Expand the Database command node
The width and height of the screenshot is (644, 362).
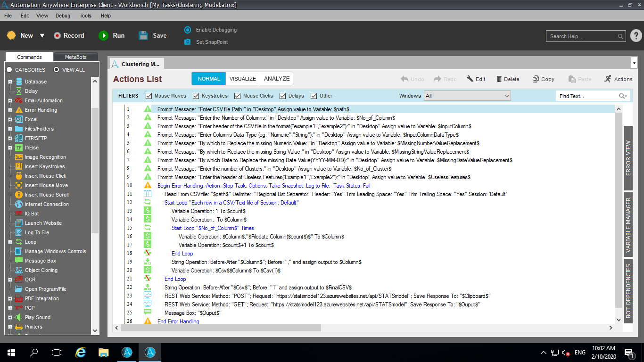(x=10, y=82)
